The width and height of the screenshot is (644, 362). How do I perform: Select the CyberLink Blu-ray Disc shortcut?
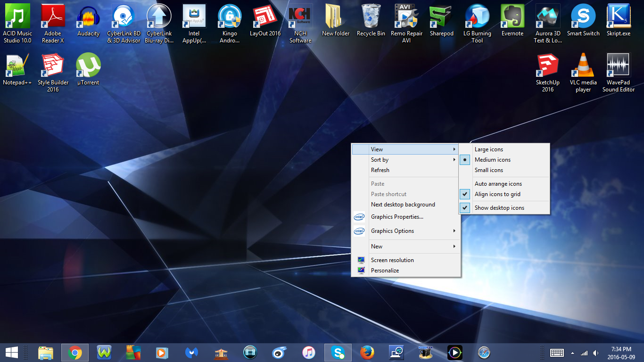pyautogui.click(x=159, y=24)
